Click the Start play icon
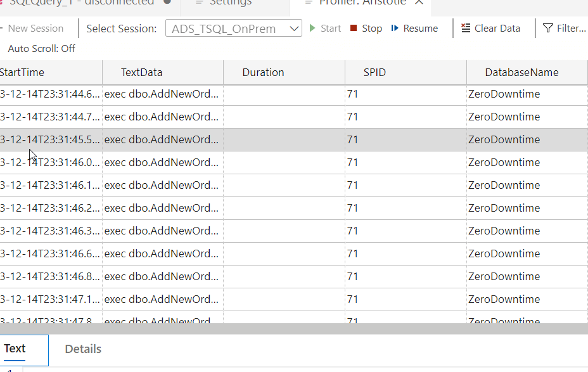 click(312, 29)
